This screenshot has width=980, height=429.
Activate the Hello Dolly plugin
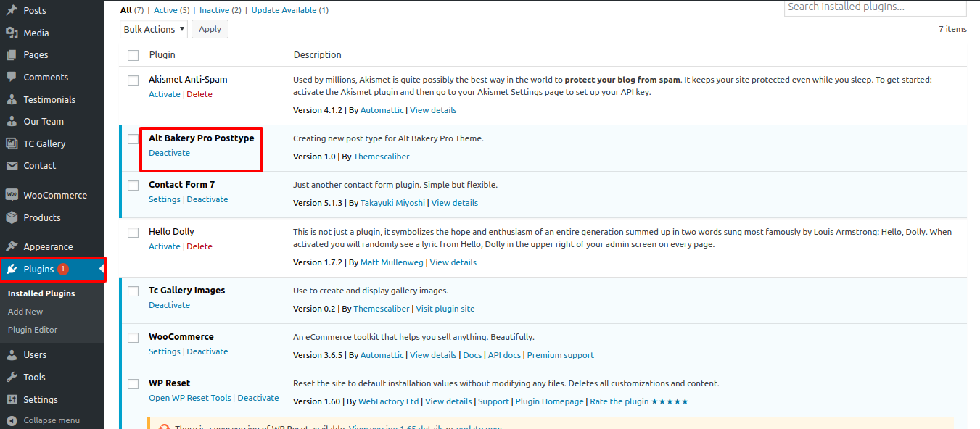(x=165, y=246)
